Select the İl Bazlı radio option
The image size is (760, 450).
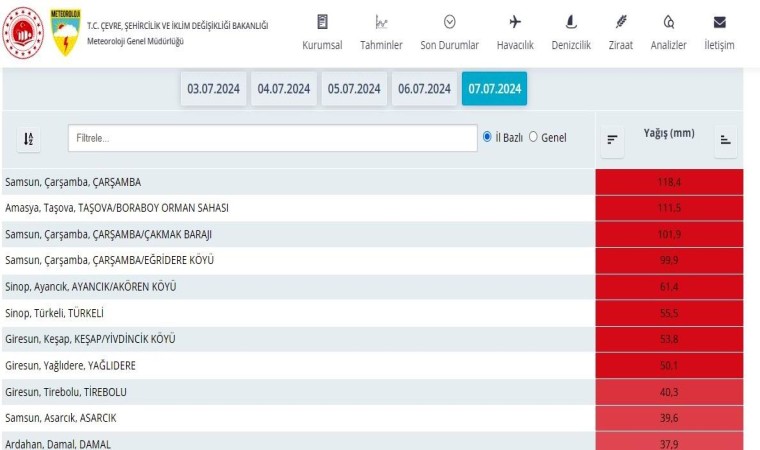[488, 137]
